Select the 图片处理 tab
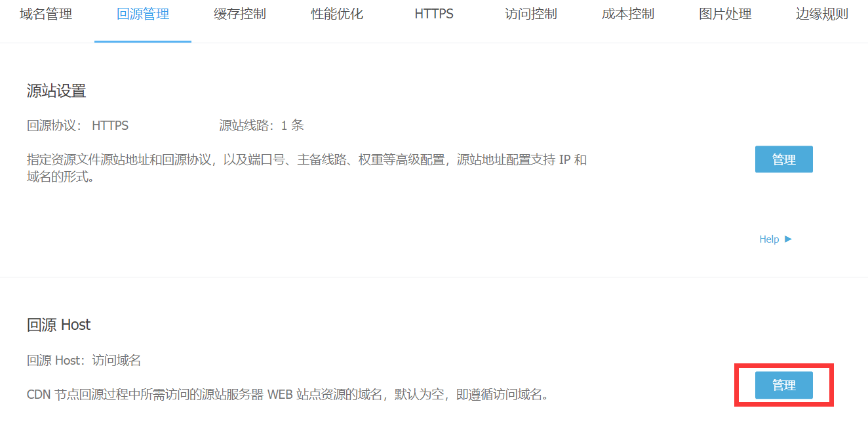This screenshot has width=868, height=425. [x=725, y=14]
